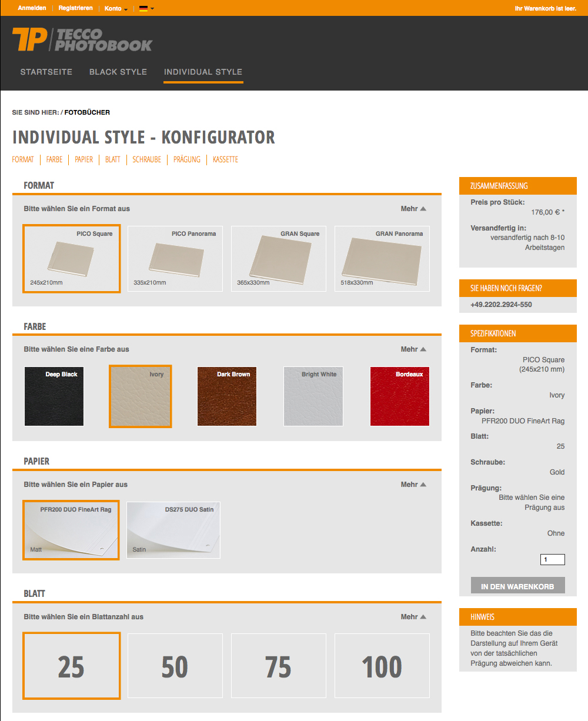Image resolution: width=588 pixels, height=721 pixels.
Task: Jump to the Papier section anchor
Action: 84,159
